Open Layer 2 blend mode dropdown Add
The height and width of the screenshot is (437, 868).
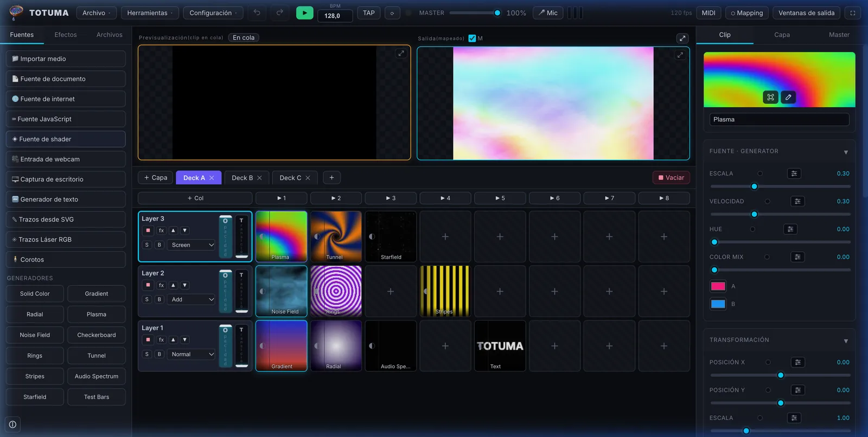[192, 299]
